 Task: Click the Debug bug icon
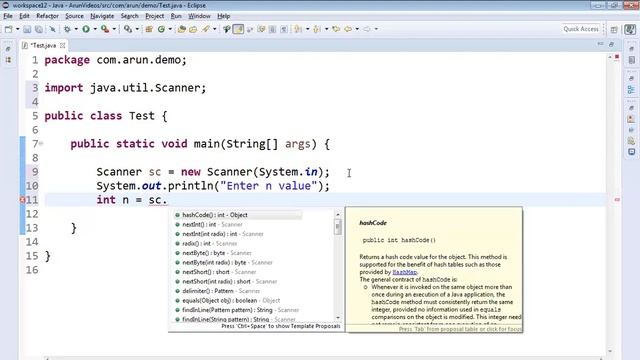(67, 29)
